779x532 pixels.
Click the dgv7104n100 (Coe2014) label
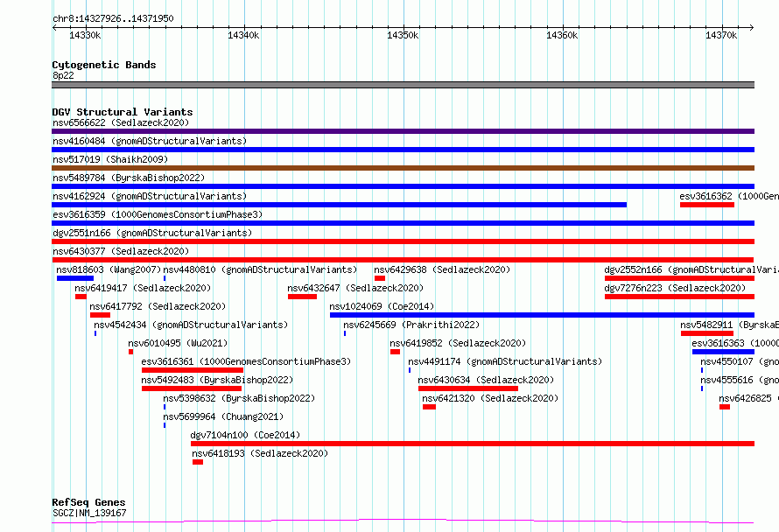tap(245, 435)
